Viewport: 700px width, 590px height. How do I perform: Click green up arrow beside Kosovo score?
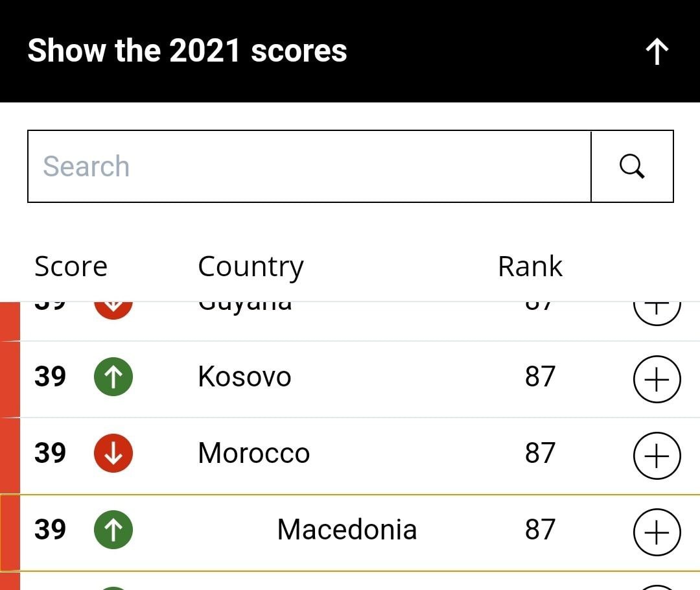pyautogui.click(x=113, y=377)
